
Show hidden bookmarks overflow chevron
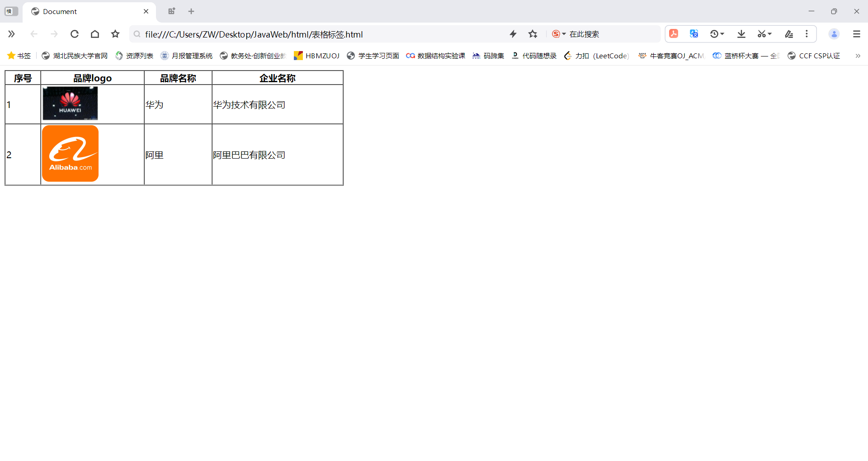coord(858,56)
